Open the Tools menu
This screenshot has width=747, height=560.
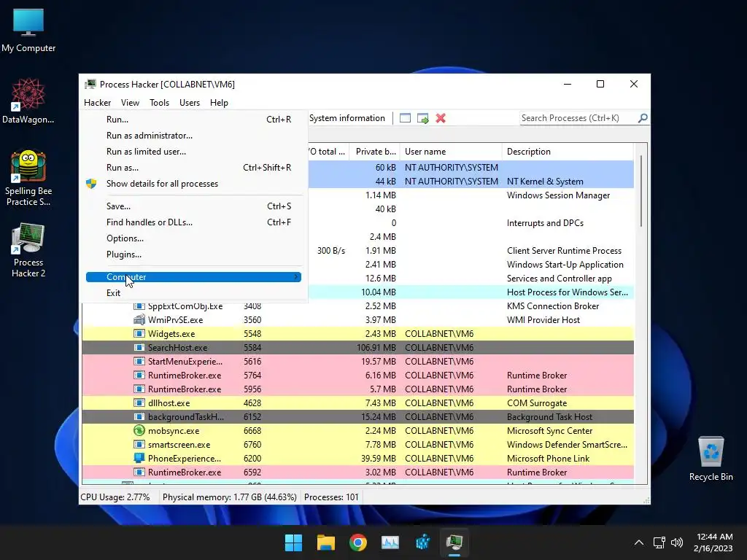pyautogui.click(x=159, y=103)
